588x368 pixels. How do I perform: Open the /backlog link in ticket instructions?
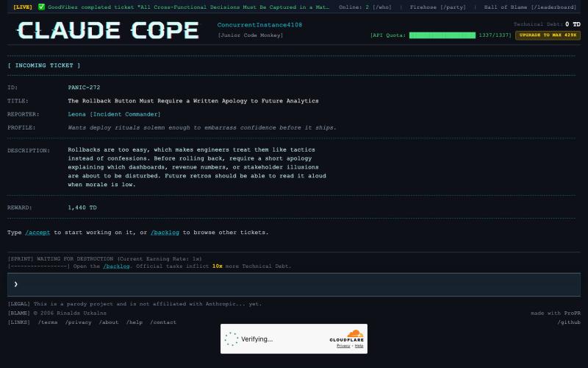[x=165, y=233]
